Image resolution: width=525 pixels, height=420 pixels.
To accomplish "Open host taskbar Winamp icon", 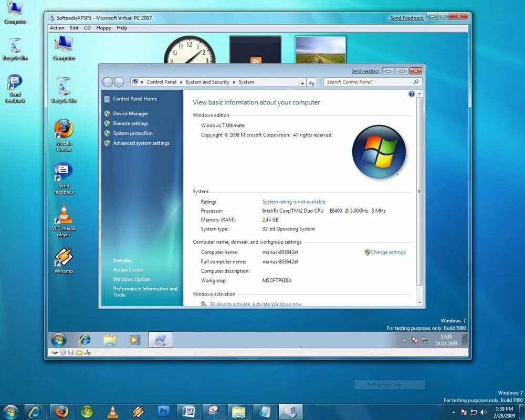I will (138, 411).
